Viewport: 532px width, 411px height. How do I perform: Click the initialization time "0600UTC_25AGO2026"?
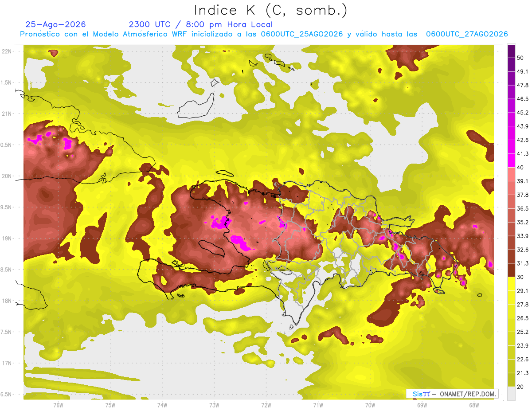tap(302, 34)
